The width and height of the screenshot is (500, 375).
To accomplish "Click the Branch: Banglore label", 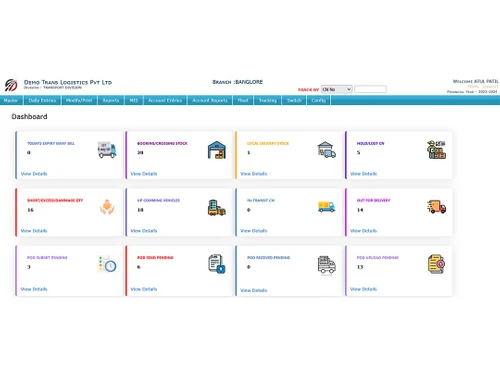I will coord(238,82).
